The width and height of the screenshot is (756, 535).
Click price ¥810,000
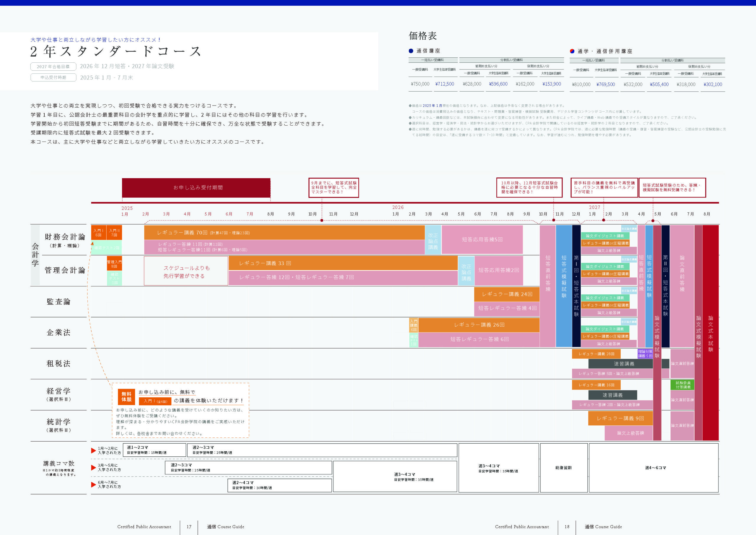[581, 84]
